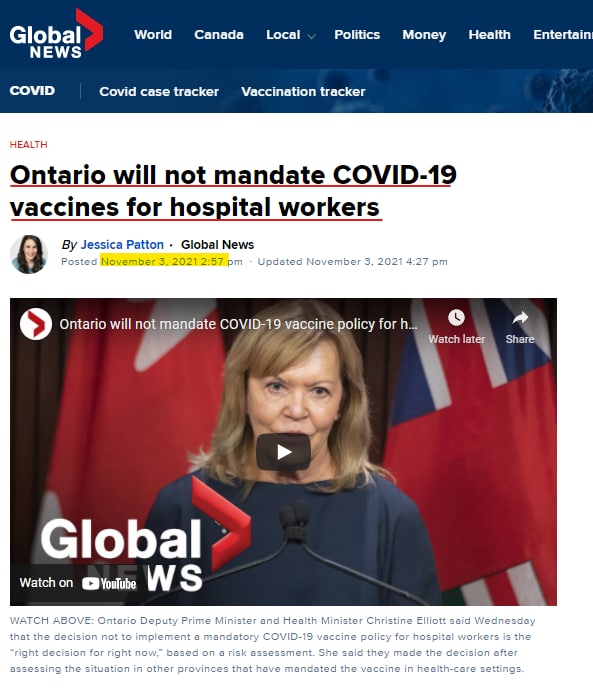Open the Vaccination tracker link

[303, 92]
